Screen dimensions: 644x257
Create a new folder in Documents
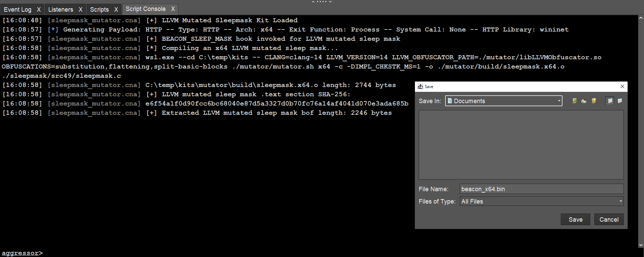pyautogui.click(x=594, y=101)
